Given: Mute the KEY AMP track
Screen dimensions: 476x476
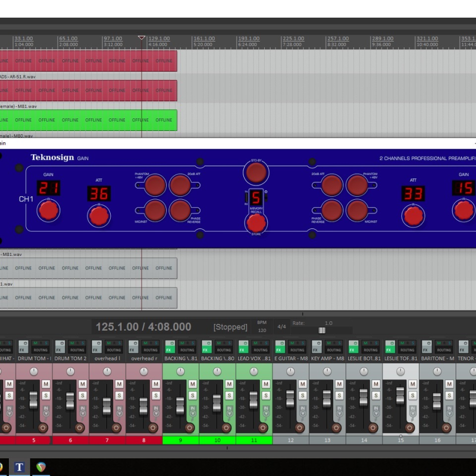Looking at the screenshot, I should pyautogui.click(x=339, y=384).
